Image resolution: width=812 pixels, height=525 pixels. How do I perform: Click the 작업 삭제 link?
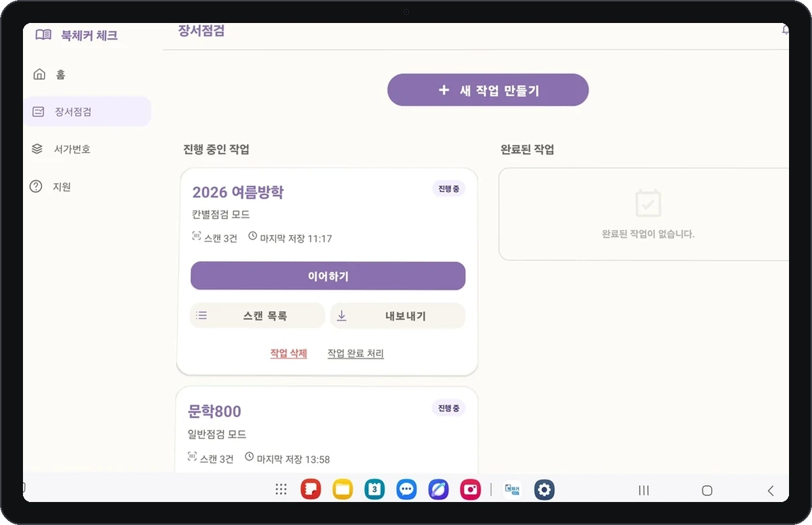[289, 353]
